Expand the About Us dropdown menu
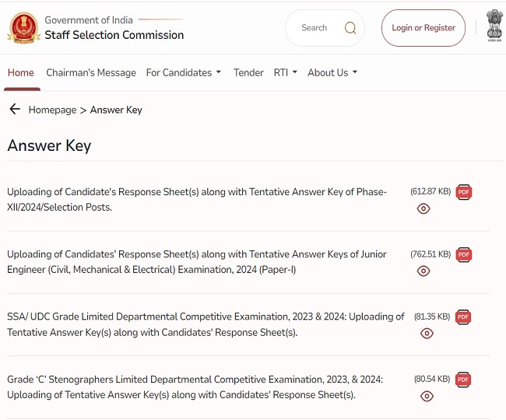 (x=332, y=72)
